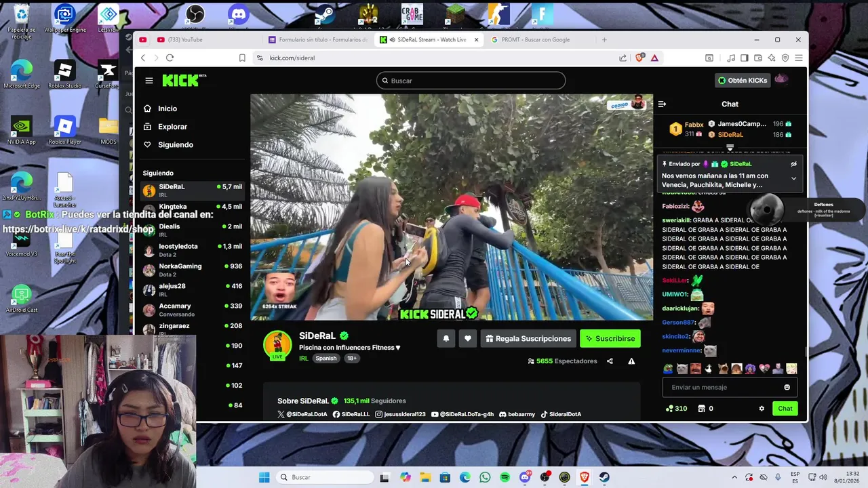Reload the page in Brave
This screenshot has width=868, height=488.
(170, 58)
